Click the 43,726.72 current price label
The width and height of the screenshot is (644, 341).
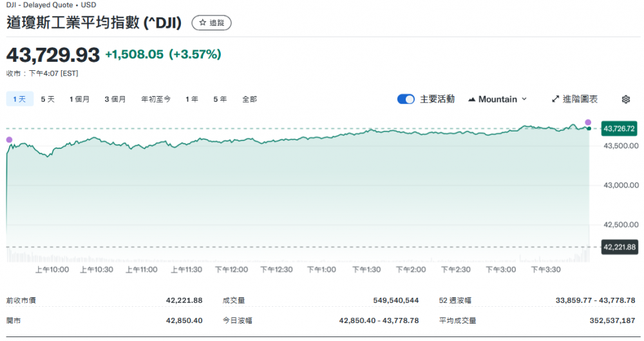619,129
